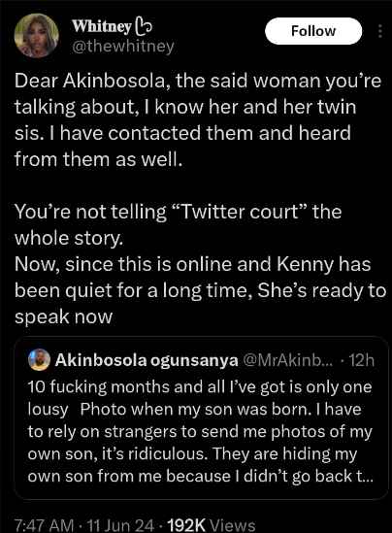
Task: Click the Whitney display name
Action: [x=102, y=26]
